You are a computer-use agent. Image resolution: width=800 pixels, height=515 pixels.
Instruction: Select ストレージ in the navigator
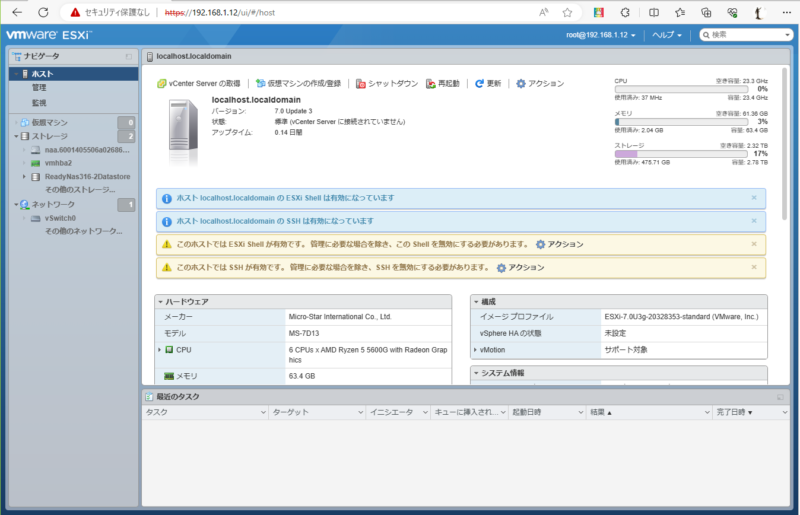coord(49,136)
